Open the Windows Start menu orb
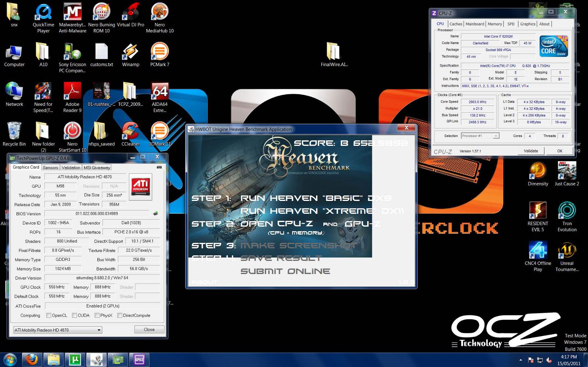The width and height of the screenshot is (588, 367). point(10,360)
